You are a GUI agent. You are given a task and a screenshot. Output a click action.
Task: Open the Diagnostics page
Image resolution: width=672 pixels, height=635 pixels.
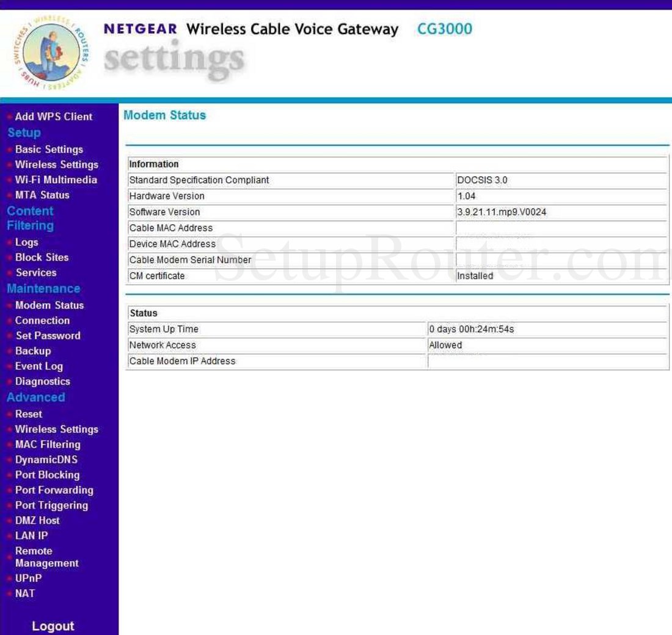tap(42, 381)
